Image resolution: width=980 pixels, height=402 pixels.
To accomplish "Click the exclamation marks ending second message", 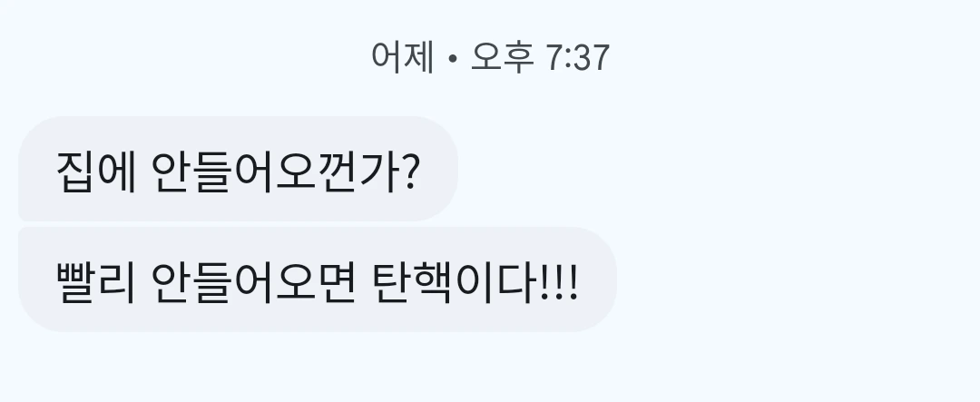I will pyautogui.click(x=559, y=284).
